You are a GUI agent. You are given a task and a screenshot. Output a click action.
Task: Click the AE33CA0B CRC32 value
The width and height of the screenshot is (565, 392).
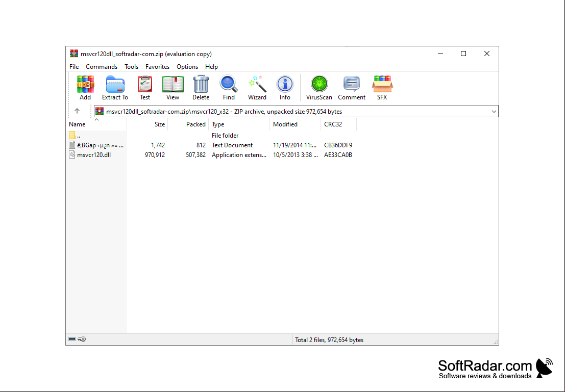tap(338, 155)
